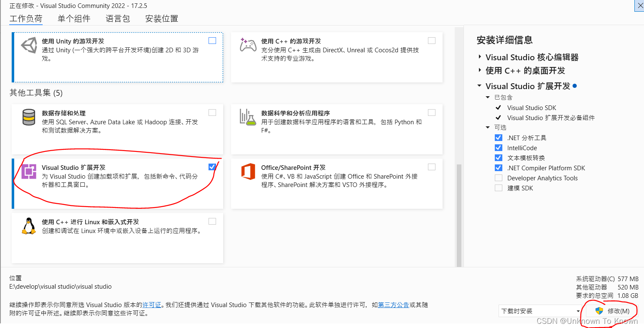The height and width of the screenshot is (328, 644).
Task: Check the Unity game development workload
Action: tap(212, 41)
